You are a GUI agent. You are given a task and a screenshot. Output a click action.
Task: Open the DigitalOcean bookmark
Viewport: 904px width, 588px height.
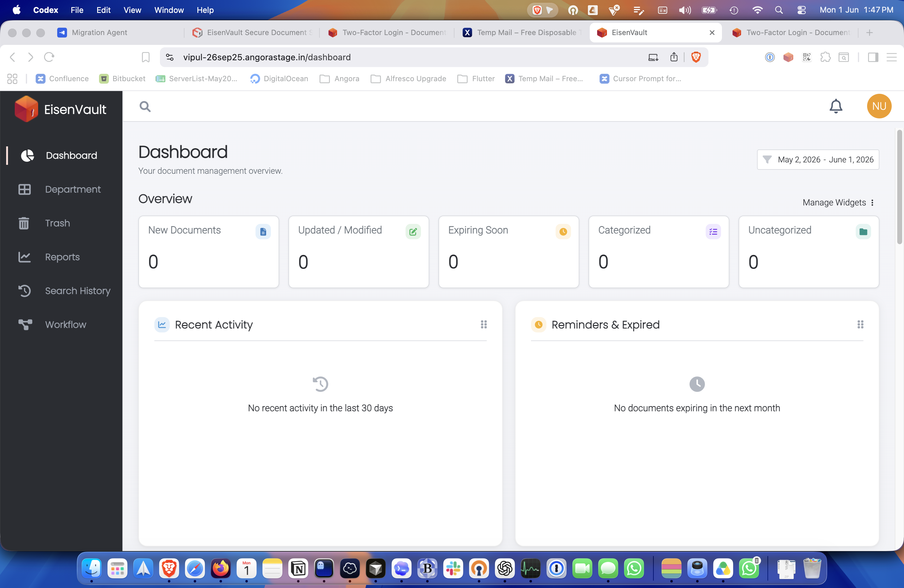click(279, 79)
